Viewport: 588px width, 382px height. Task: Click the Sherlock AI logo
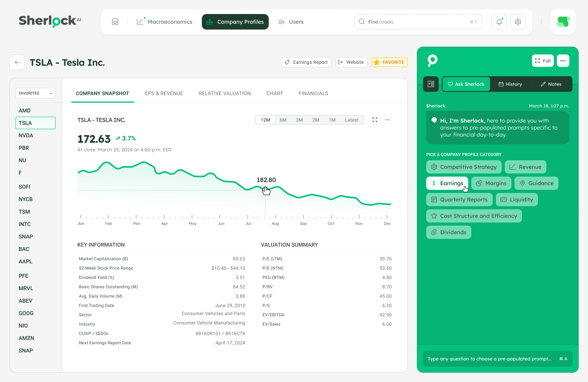(50, 21)
